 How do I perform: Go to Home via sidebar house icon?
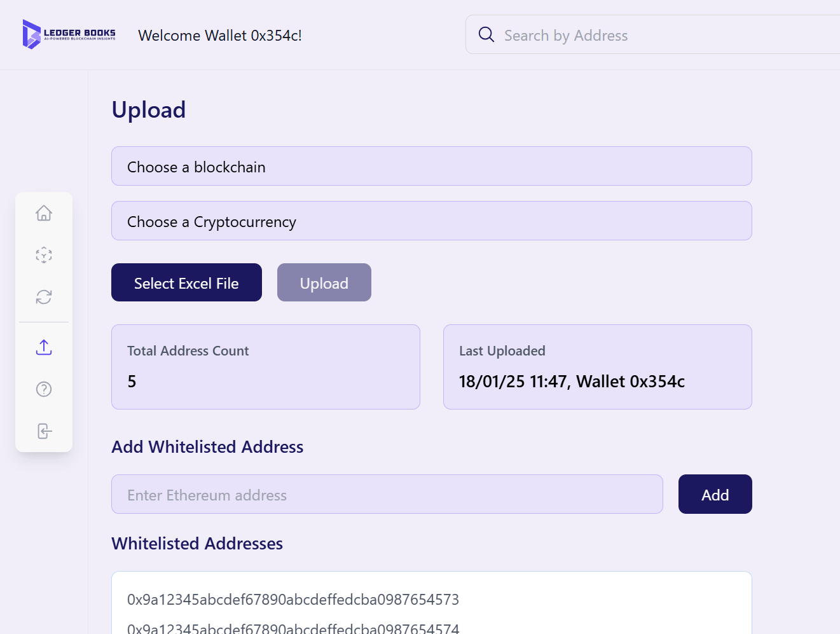[44, 213]
